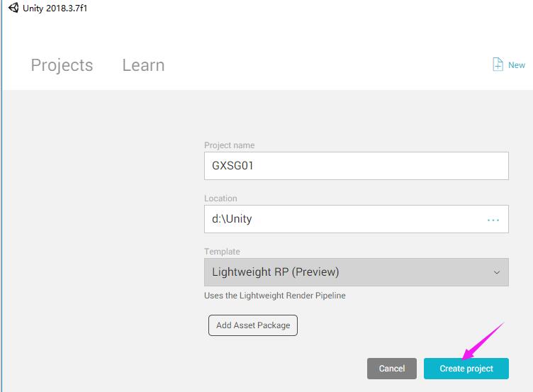This screenshot has width=533, height=392.
Task: Click the Lightweight Render Pipeline description text
Action: (x=274, y=296)
